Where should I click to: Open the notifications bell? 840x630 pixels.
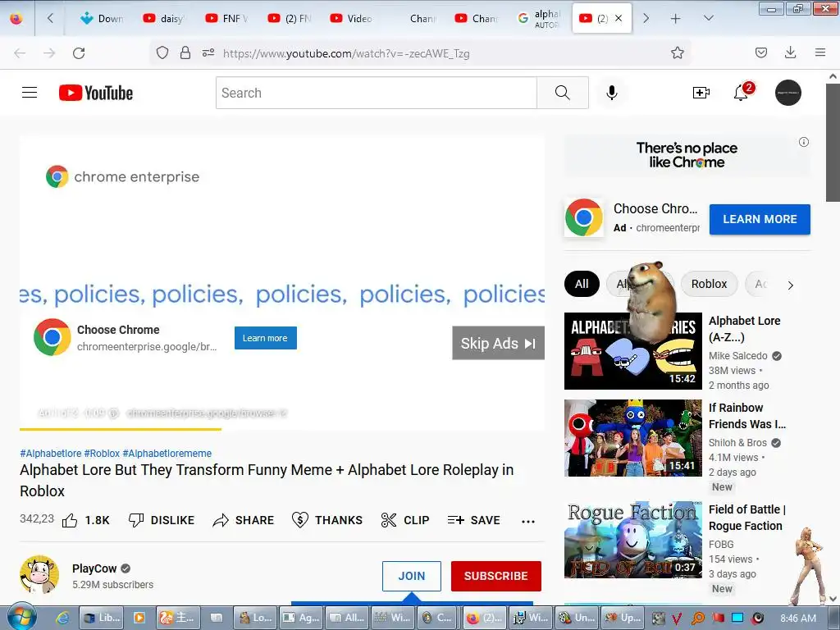[742, 92]
